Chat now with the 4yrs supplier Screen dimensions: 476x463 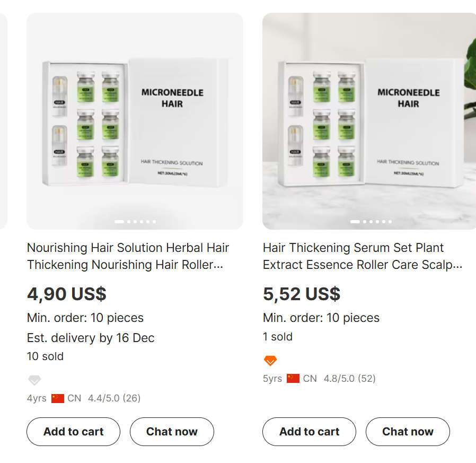(172, 432)
